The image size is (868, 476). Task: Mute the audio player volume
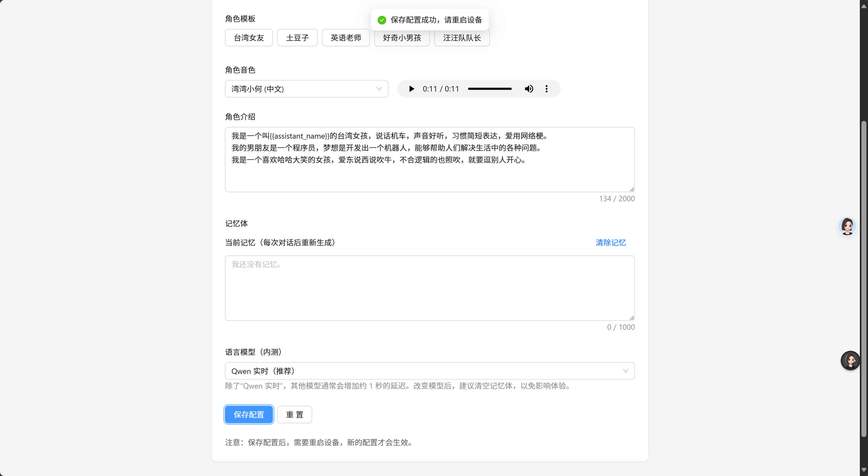529,89
